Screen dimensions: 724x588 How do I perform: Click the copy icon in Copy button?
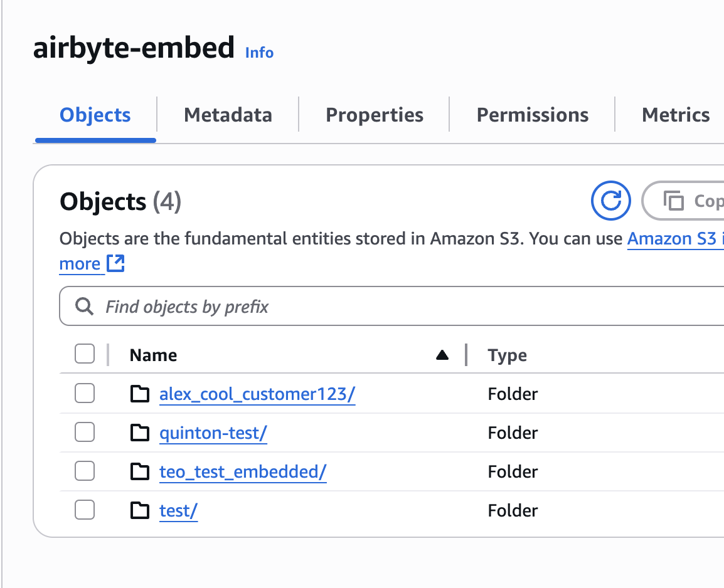673,201
